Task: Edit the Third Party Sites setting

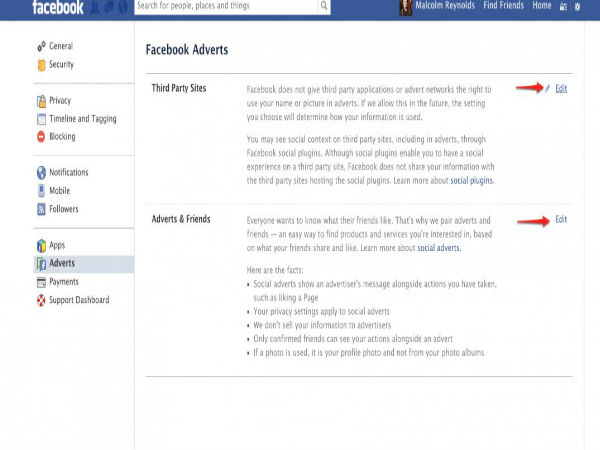Action: [x=561, y=89]
